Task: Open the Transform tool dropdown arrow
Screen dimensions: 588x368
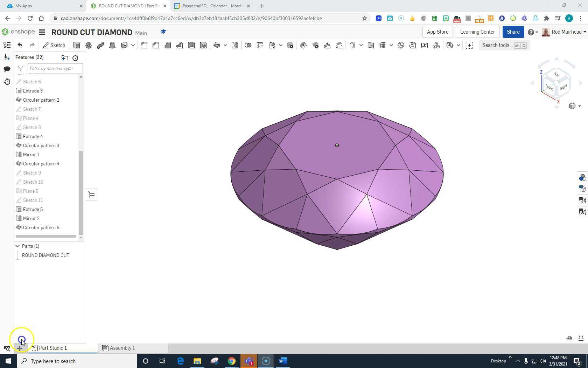Action: click(x=281, y=45)
